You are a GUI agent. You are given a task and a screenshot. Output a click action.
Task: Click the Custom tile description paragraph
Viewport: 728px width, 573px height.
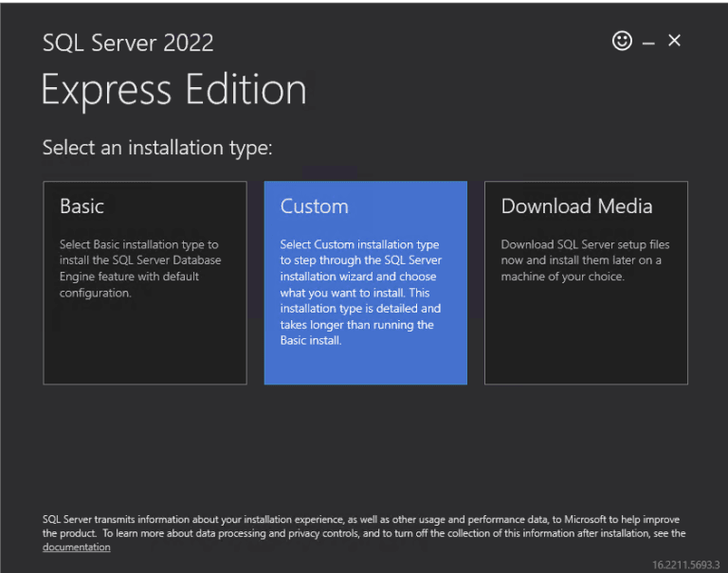(360, 293)
